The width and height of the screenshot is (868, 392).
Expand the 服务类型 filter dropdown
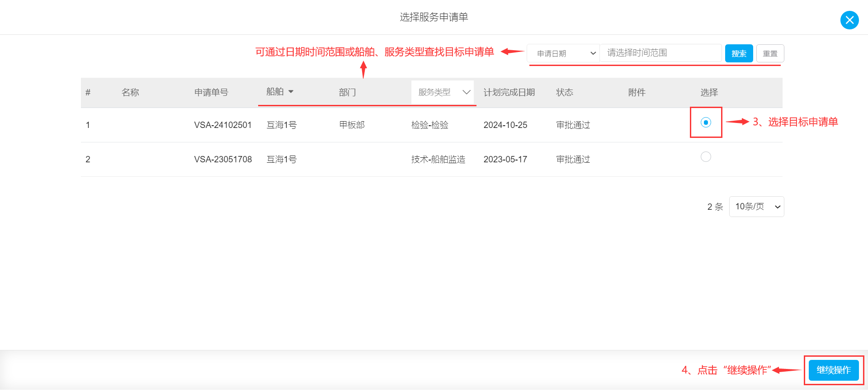pos(443,92)
